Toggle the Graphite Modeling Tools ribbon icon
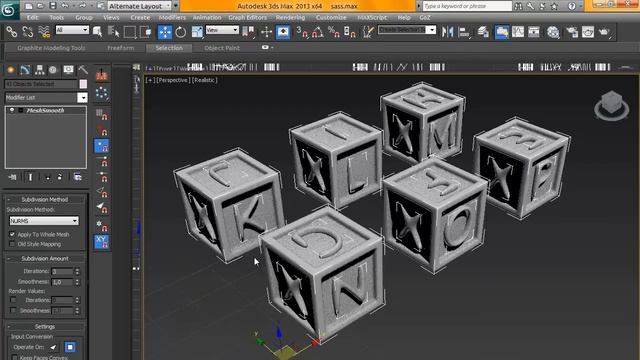Viewport: 640px width, 360px height. 502,31
